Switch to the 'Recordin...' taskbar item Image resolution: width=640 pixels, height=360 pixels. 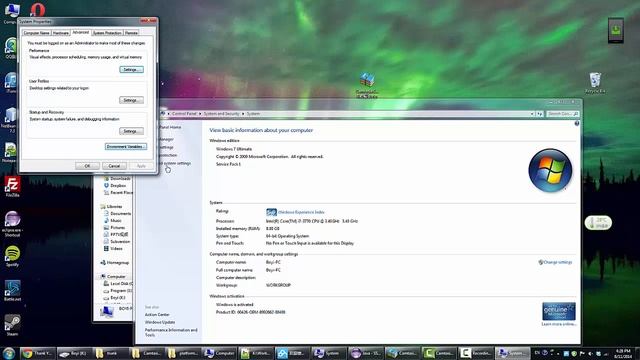[475, 353]
